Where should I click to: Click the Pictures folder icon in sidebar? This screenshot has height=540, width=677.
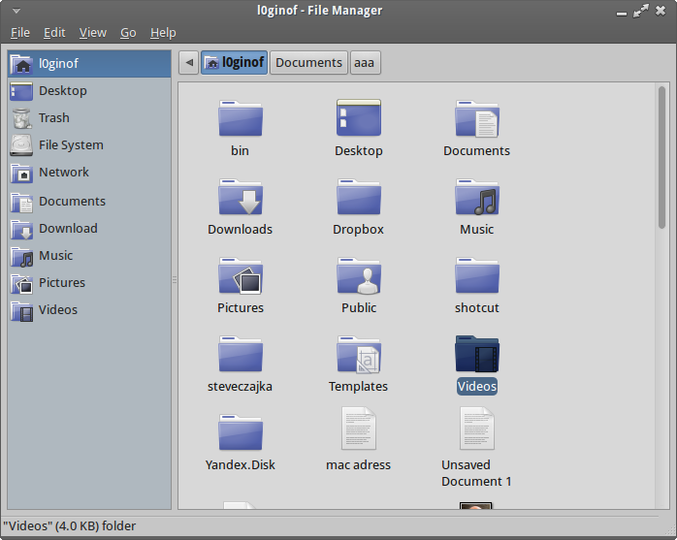(22, 284)
